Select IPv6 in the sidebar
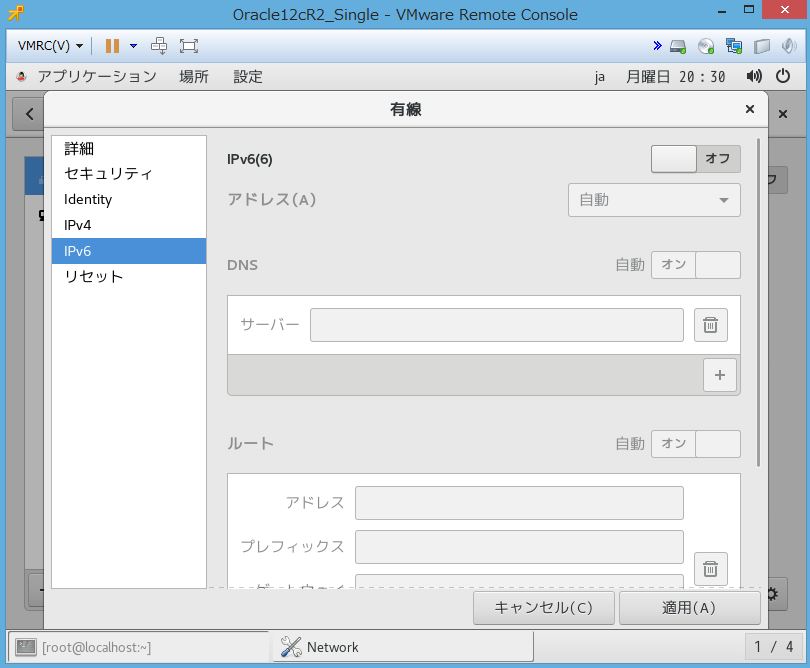The height and width of the screenshot is (668, 810). click(x=129, y=251)
